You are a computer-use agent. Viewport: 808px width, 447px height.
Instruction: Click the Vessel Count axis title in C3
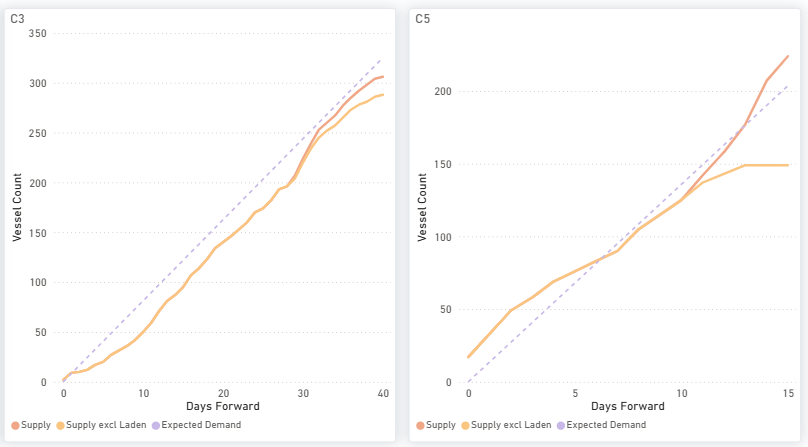coord(17,207)
